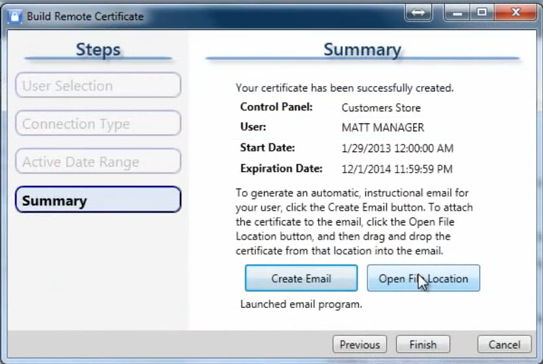This screenshot has width=543, height=364.
Task: Cancel the certificate wizard
Action: tap(504, 344)
